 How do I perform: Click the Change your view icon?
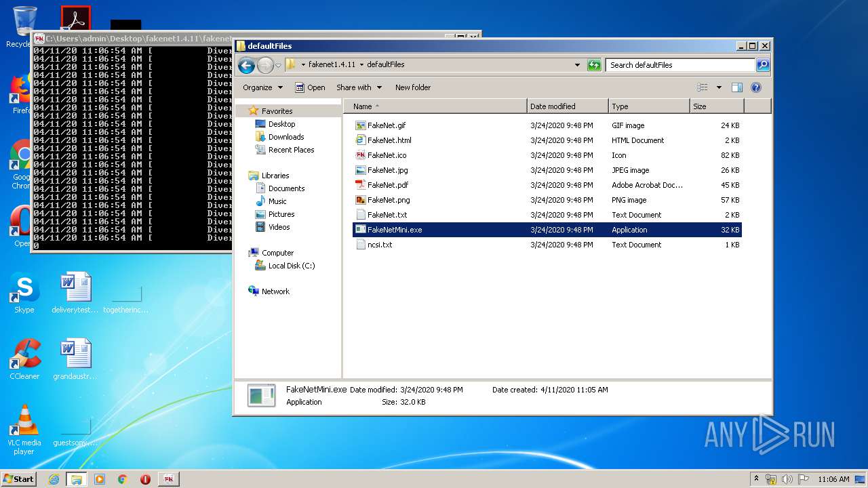pyautogui.click(x=703, y=87)
